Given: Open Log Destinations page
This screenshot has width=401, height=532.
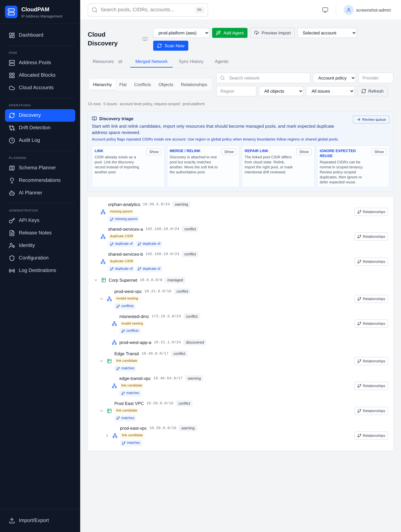Looking at the screenshot, I should [40, 270].
